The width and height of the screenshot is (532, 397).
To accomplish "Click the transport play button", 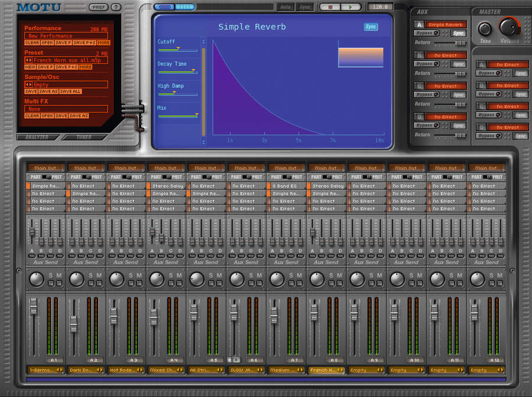I will pos(351,7).
